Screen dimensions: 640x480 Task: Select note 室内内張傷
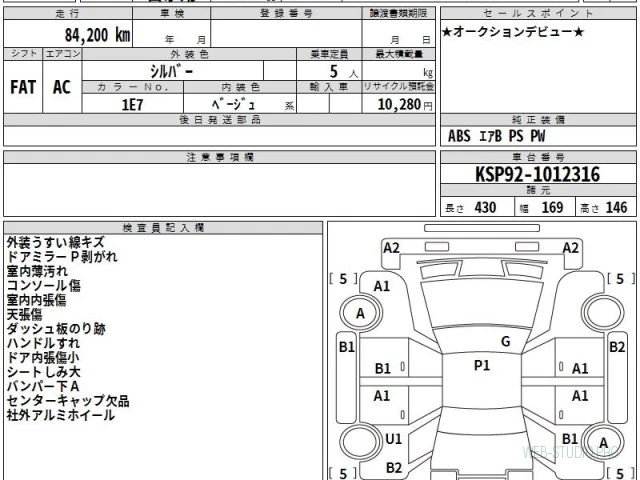[36, 300]
